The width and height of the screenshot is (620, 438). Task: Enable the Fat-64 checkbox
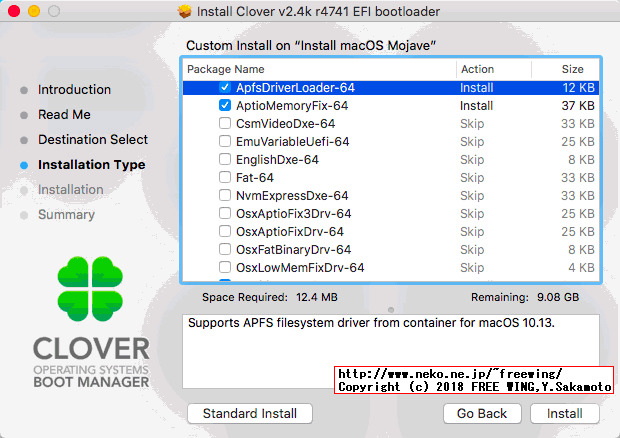click(x=225, y=177)
